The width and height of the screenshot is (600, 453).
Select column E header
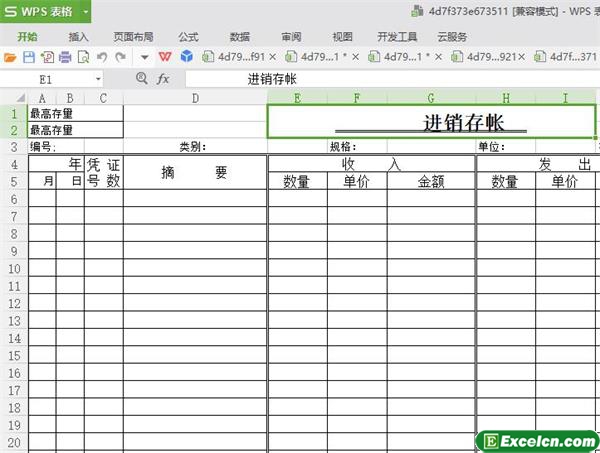(297, 98)
